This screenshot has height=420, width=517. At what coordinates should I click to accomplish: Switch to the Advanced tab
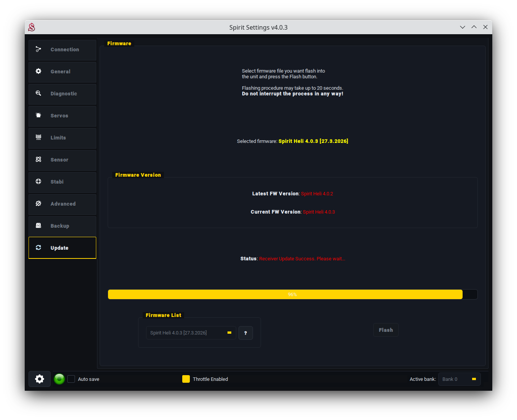pyautogui.click(x=62, y=204)
